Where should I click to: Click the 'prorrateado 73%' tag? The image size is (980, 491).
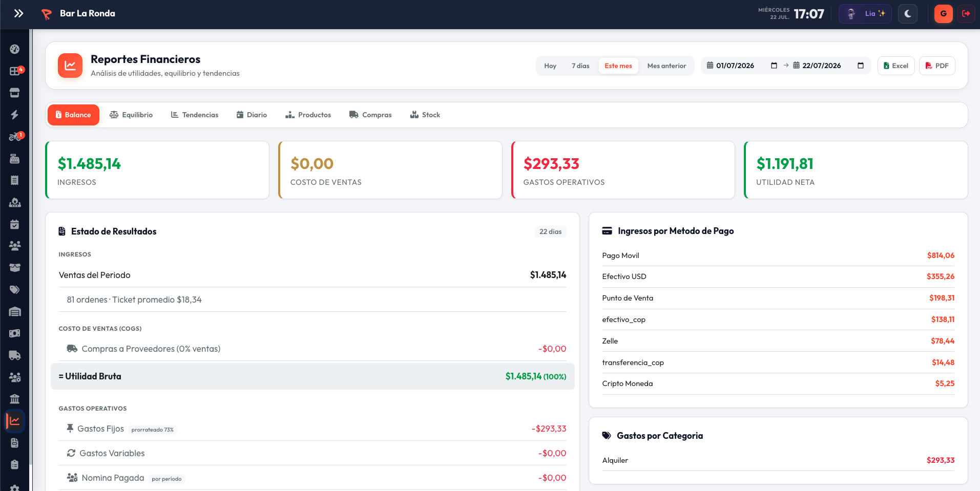point(153,430)
